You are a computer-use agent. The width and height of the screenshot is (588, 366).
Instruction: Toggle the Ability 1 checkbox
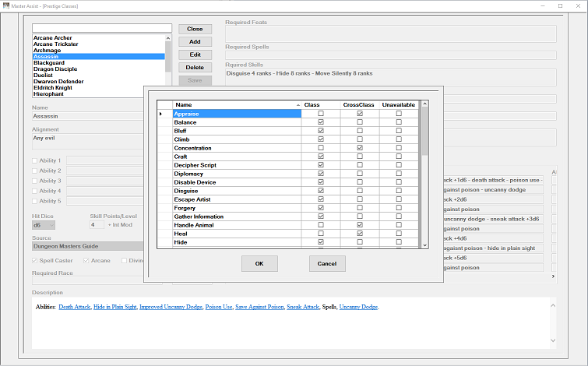[34, 160]
